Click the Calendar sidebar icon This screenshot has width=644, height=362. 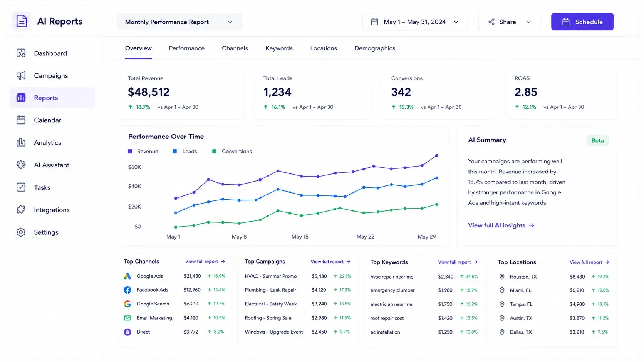click(x=21, y=120)
